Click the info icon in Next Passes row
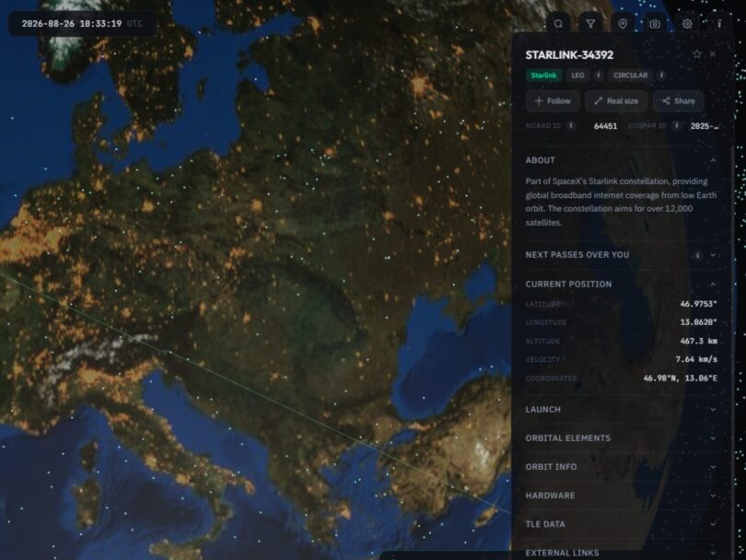The image size is (746, 560). tap(697, 255)
